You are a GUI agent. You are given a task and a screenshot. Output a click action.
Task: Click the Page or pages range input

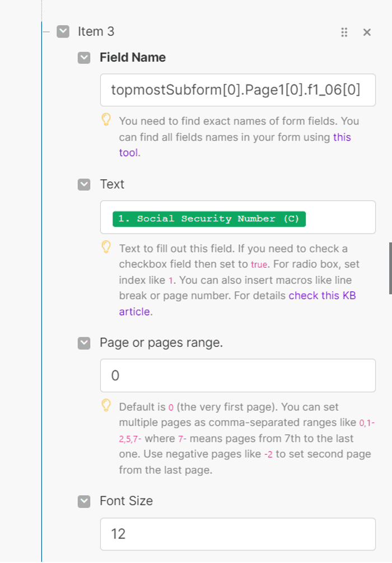point(237,375)
